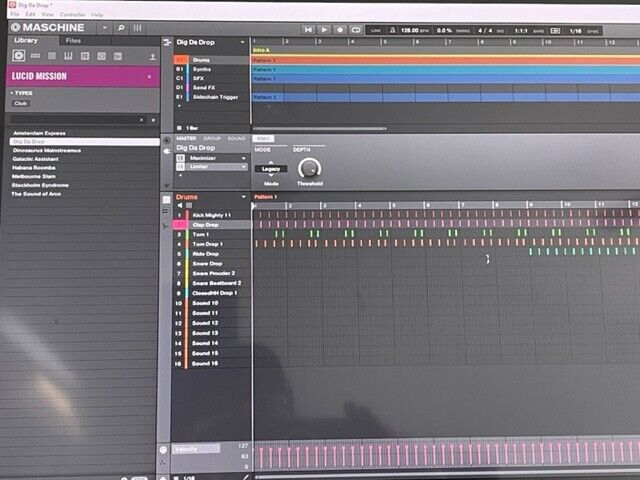The width and height of the screenshot is (640, 480).
Task: Select the SOUND tab in control area
Action: point(237,138)
